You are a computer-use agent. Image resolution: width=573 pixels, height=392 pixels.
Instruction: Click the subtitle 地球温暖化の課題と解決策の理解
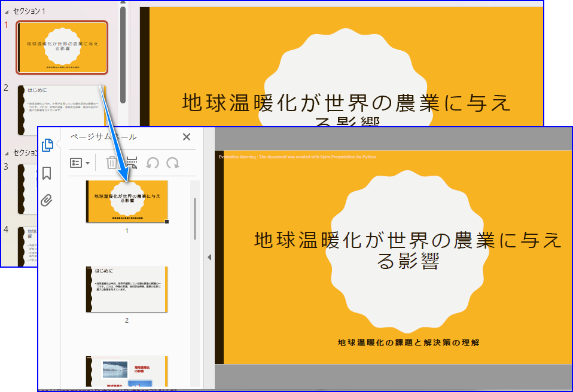click(409, 343)
